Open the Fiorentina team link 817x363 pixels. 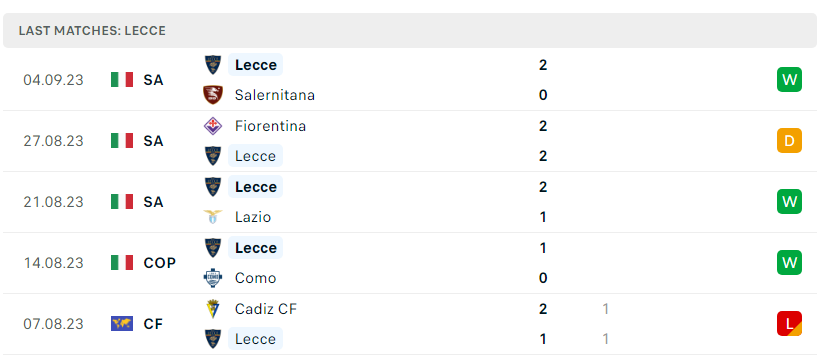(270, 126)
